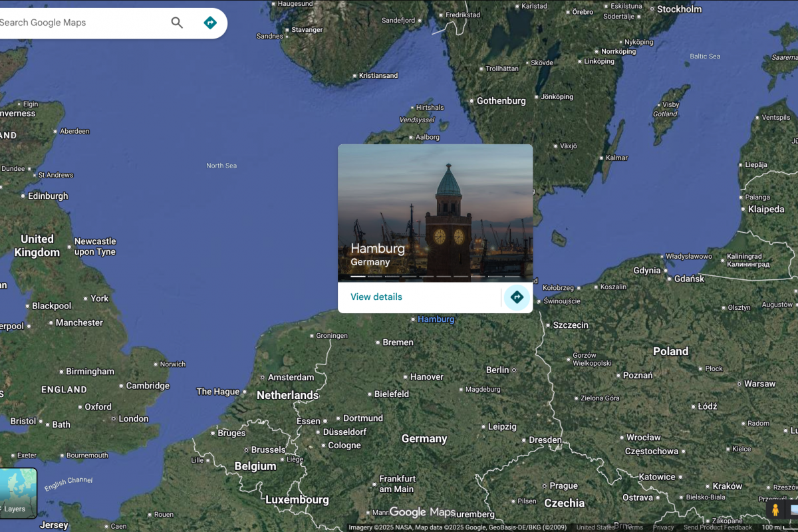This screenshot has width=798, height=532.
Task: Click the directions icon on the Hamburg card
Action: (517, 297)
